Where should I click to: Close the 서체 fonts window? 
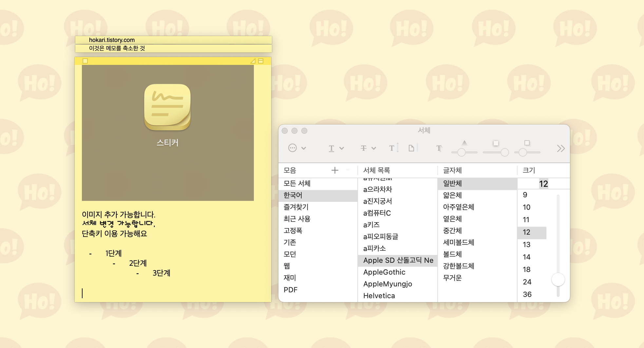coord(285,131)
